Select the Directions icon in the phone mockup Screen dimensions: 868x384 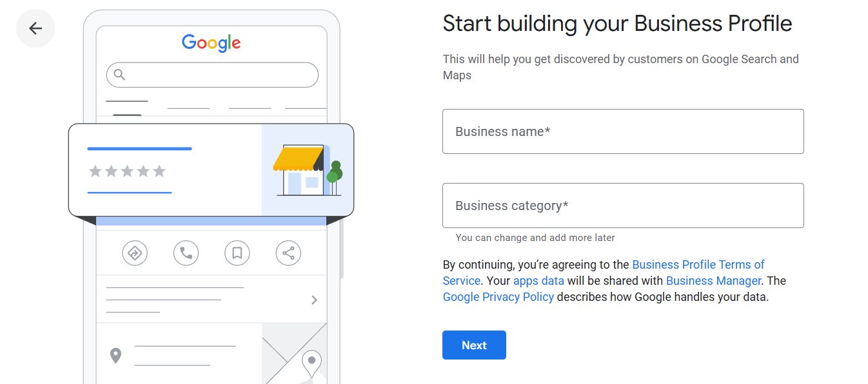click(135, 253)
